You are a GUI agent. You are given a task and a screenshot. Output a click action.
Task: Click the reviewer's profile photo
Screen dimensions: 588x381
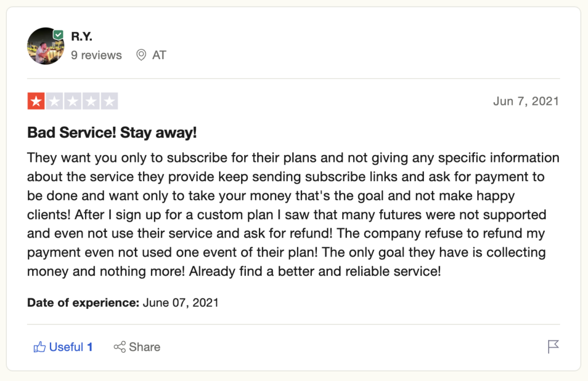(45, 46)
